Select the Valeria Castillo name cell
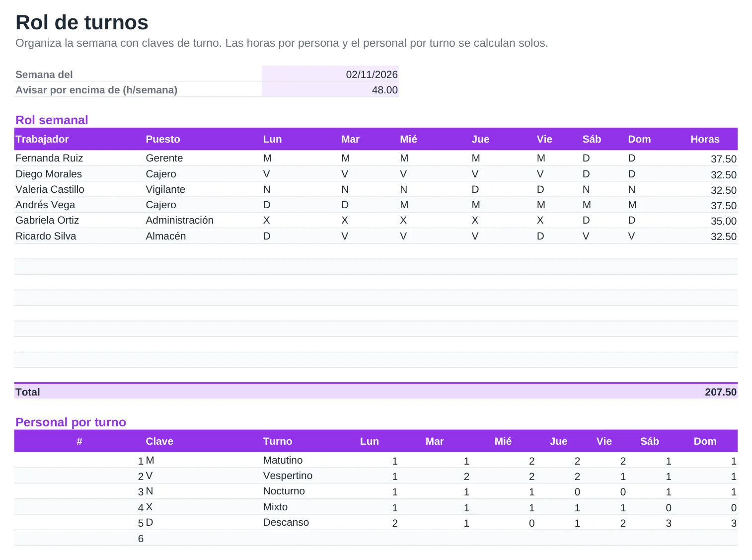Viewport: 752px width, 560px height. pyautogui.click(x=50, y=189)
